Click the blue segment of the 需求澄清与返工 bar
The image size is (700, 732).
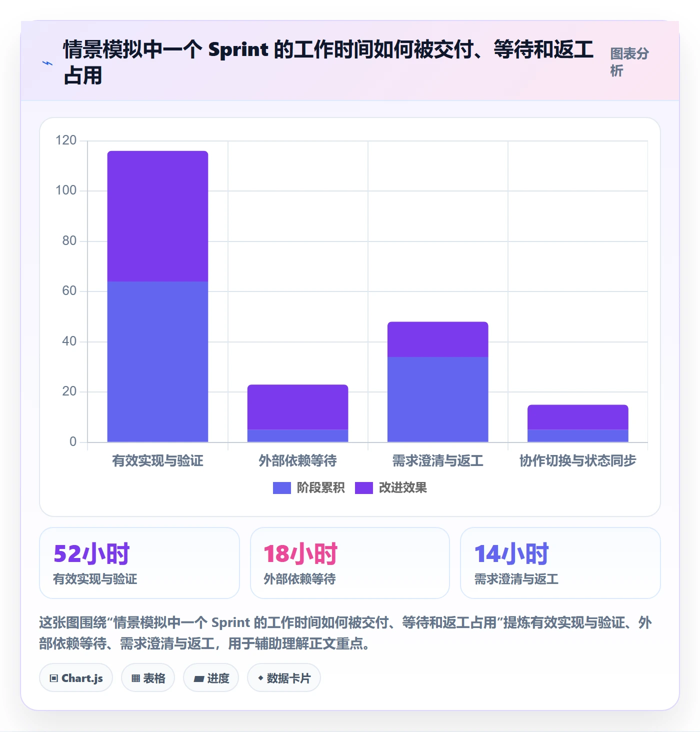tap(437, 399)
